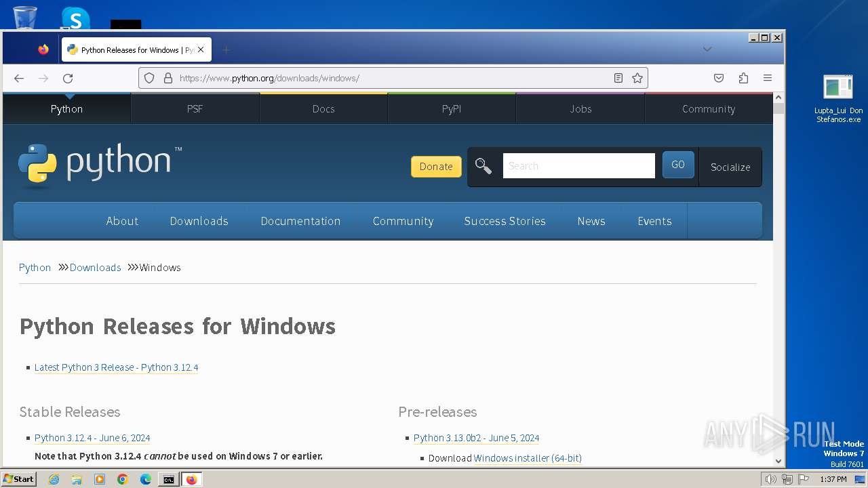This screenshot has height=488, width=868.
Task: Select the Python top navigation tab
Action: [x=66, y=108]
